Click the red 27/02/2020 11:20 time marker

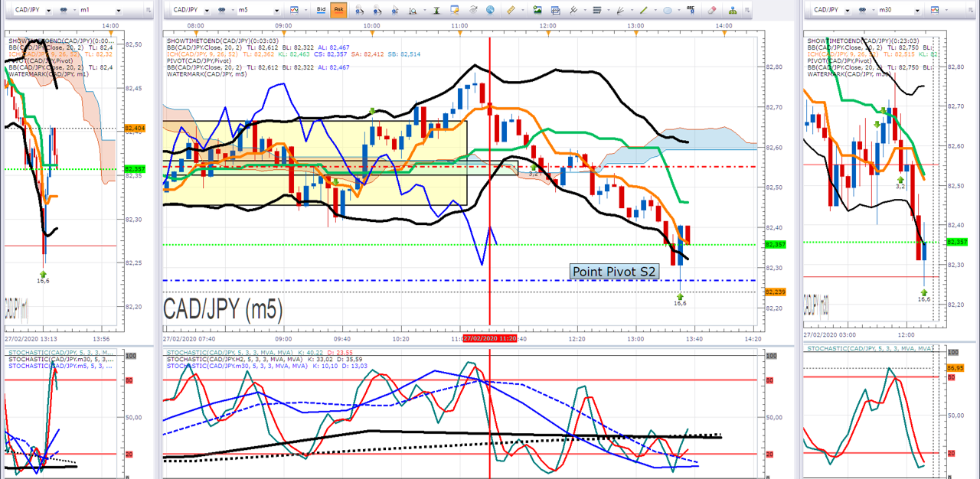pyautogui.click(x=489, y=338)
